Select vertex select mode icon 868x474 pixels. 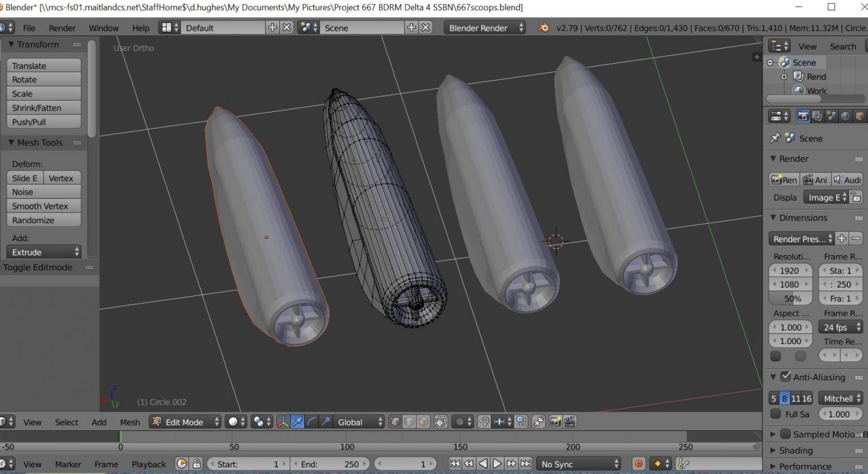click(x=395, y=422)
